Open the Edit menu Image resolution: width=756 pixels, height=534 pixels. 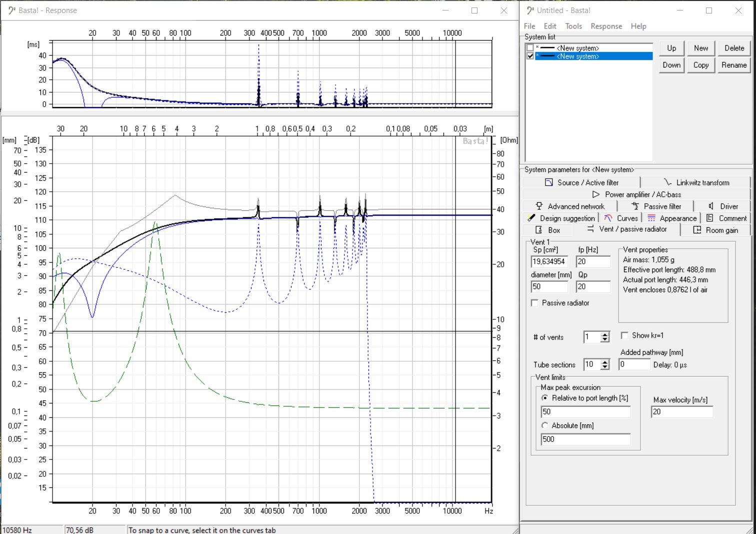coord(550,26)
